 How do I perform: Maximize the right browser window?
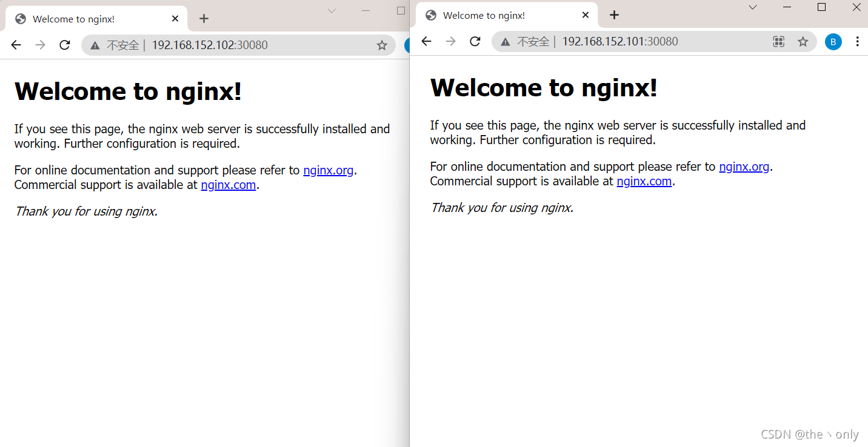coord(822,7)
